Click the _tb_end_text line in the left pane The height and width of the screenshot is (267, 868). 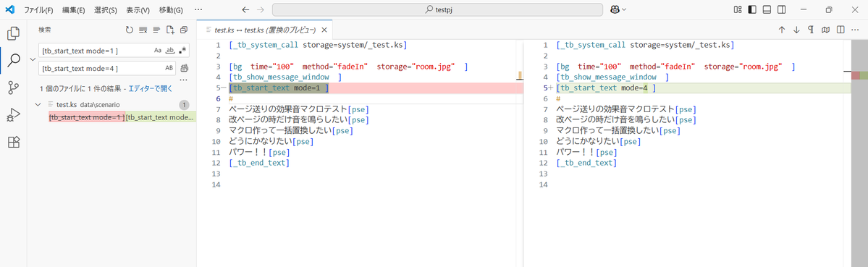[x=259, y=163]
